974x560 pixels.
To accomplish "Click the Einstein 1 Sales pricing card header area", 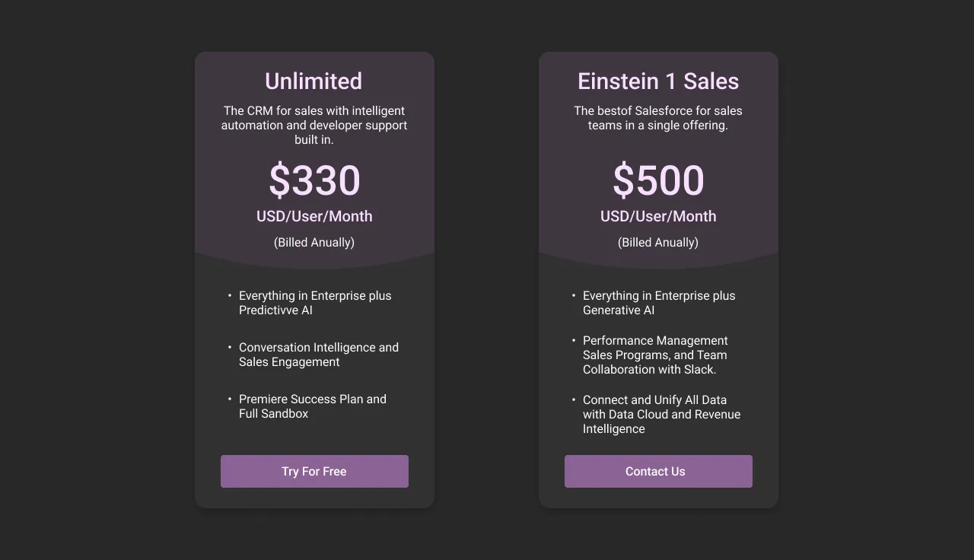I will pyautogui.click(x=657, y=152).
